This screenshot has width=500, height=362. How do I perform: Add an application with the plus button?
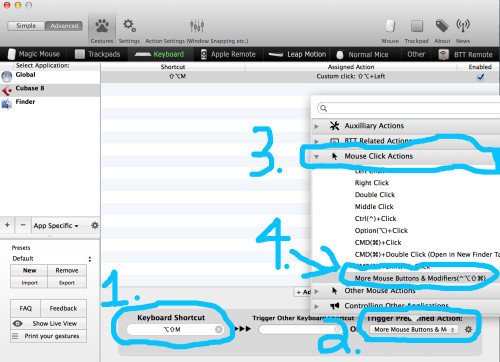pos(7,225)
